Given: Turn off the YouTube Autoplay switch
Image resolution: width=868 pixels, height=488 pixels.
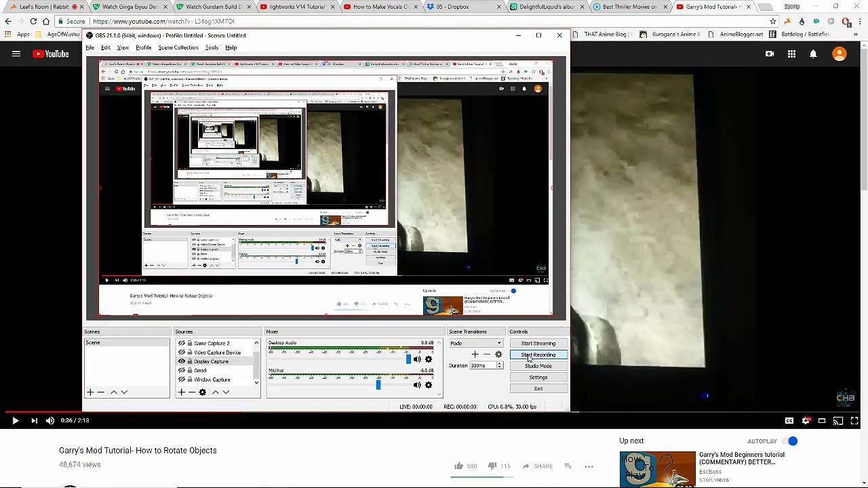Looking at the screenshot, I should coord(791,441).
